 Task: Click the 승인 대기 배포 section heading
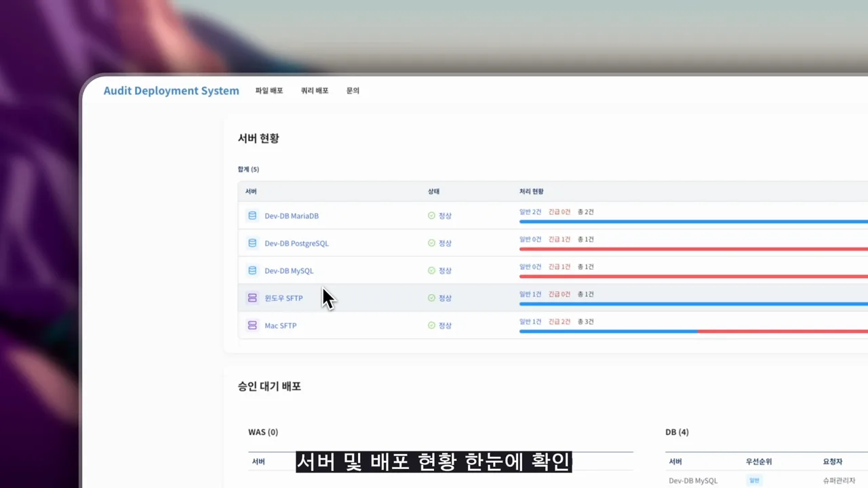pos(269,386)
